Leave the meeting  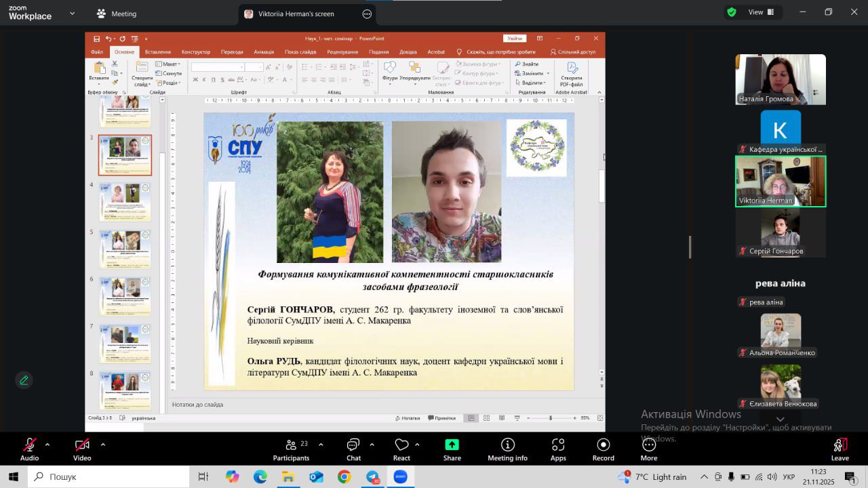click(x=840, y=449)
